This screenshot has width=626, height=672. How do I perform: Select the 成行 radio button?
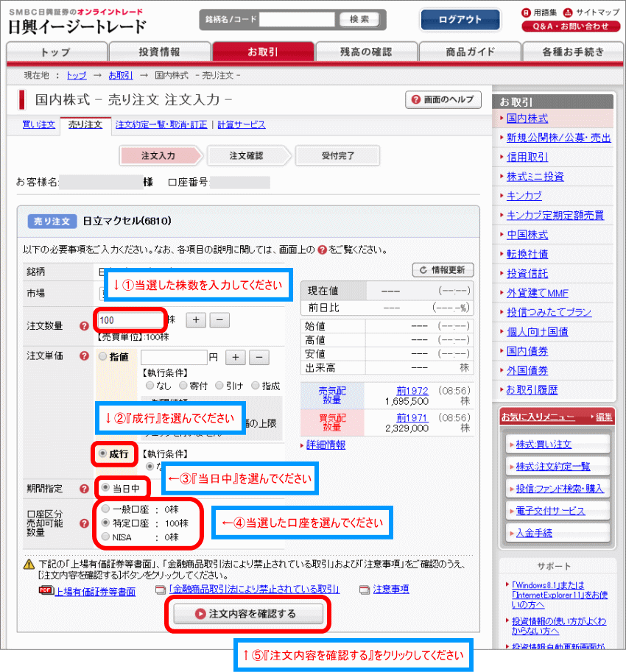click(x=103, y=453)
